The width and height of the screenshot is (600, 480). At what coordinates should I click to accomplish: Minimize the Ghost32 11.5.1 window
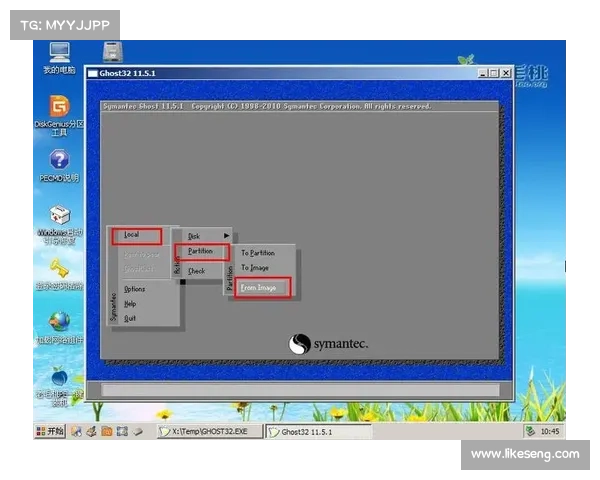pyautogui.click(x=483, y=73)
